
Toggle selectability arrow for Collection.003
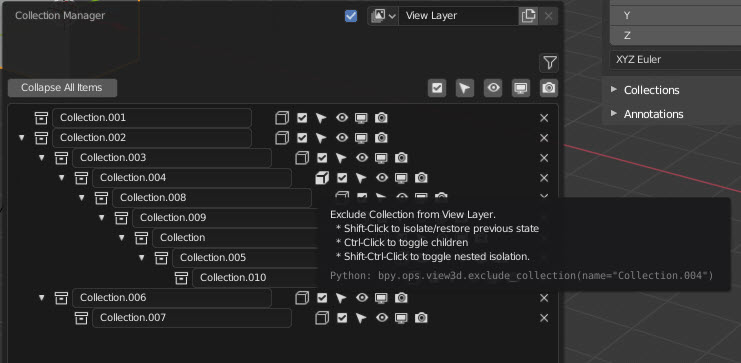341,158
